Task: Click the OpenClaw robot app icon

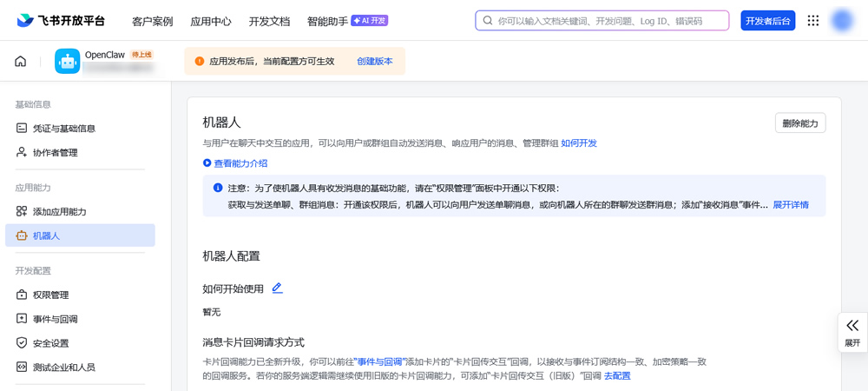Action: coord(68,61)
